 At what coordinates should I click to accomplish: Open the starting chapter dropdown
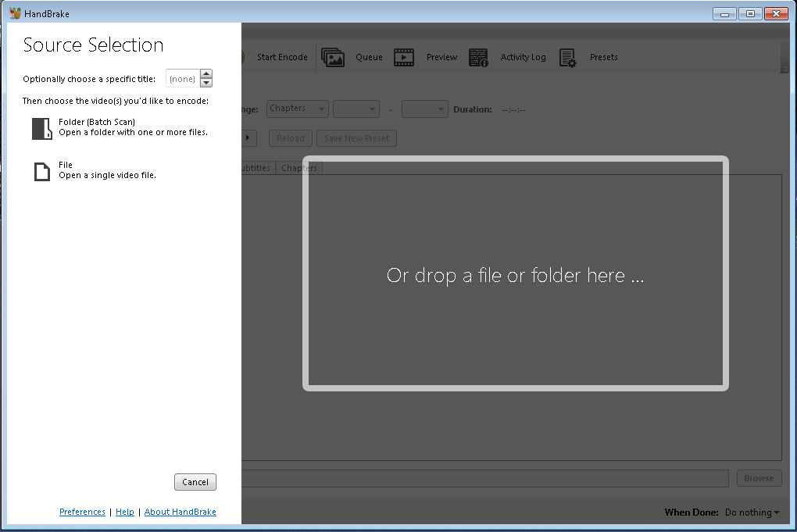(x=356, y=109)
